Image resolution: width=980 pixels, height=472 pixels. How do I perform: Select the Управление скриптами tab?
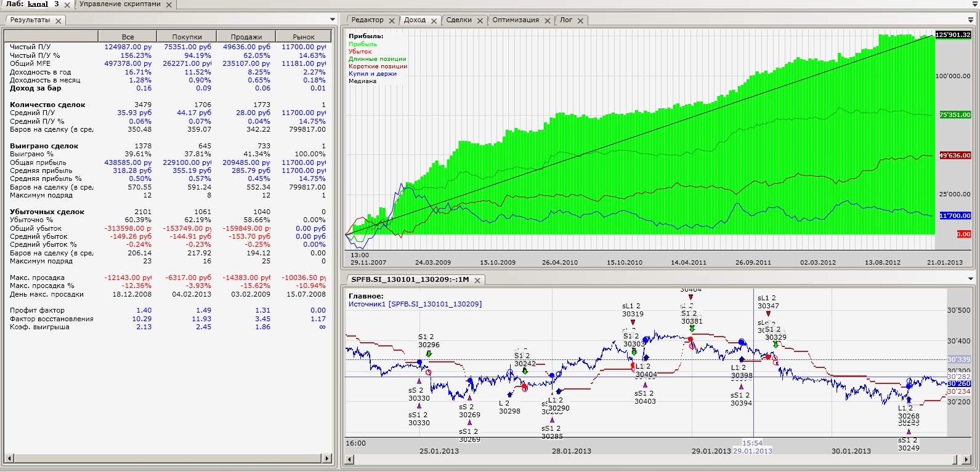tap(120, 4)
